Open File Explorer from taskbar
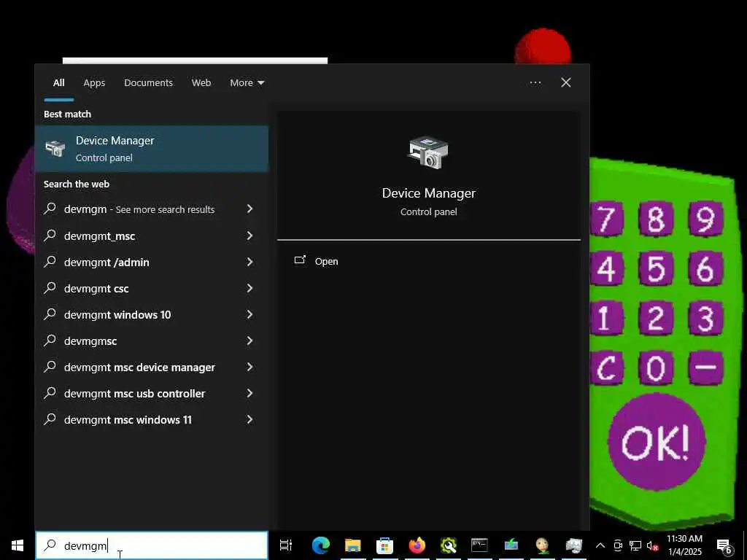 352,545
